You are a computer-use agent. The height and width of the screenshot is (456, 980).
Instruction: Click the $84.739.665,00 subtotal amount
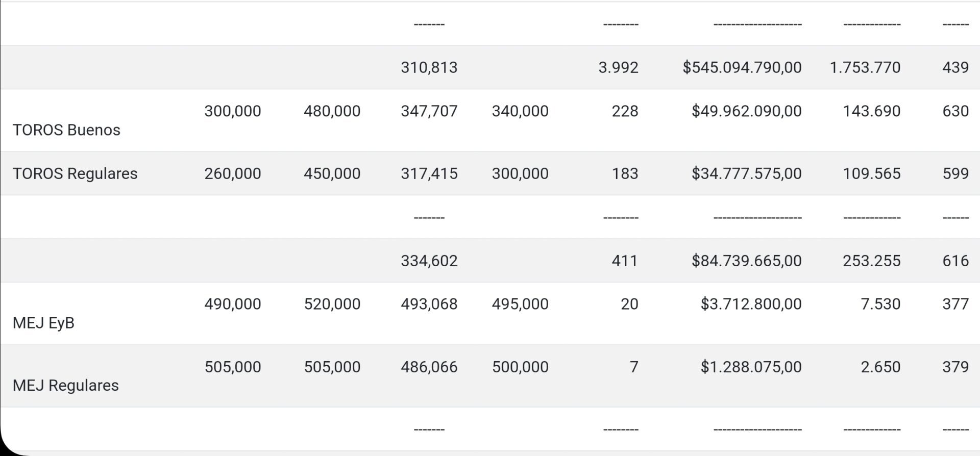click(746, 261)
